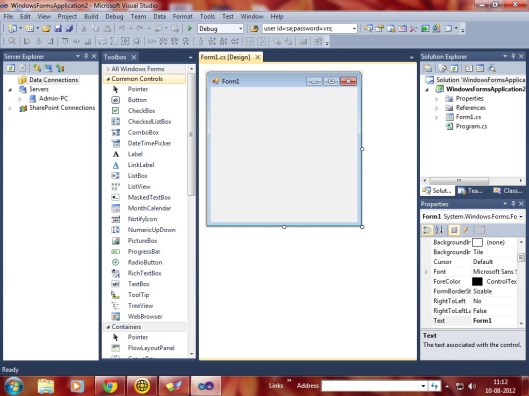Open the Windows Start menu

coord(13,386)
